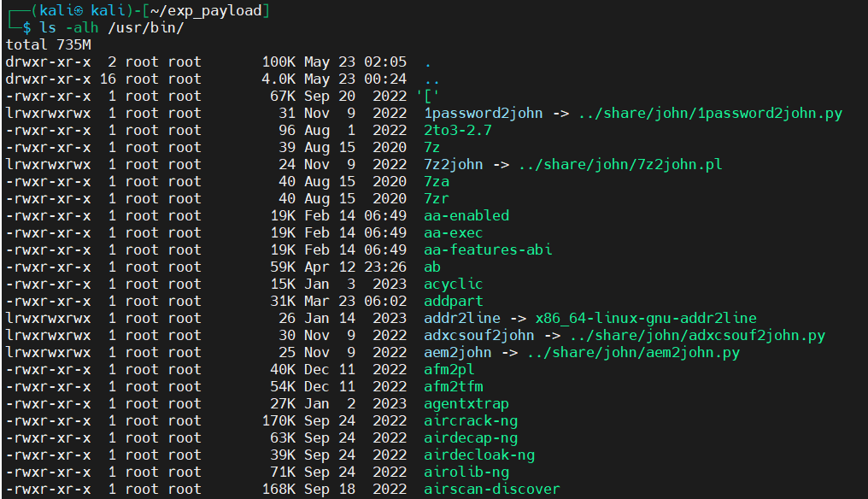868x499 pixels.
Task: Click the aem2john.py symlink target
Action: point(633,352)
